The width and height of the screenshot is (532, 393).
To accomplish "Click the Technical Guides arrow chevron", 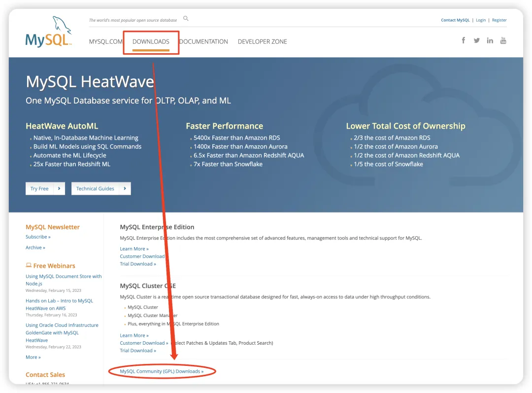I will click(125, 188).
